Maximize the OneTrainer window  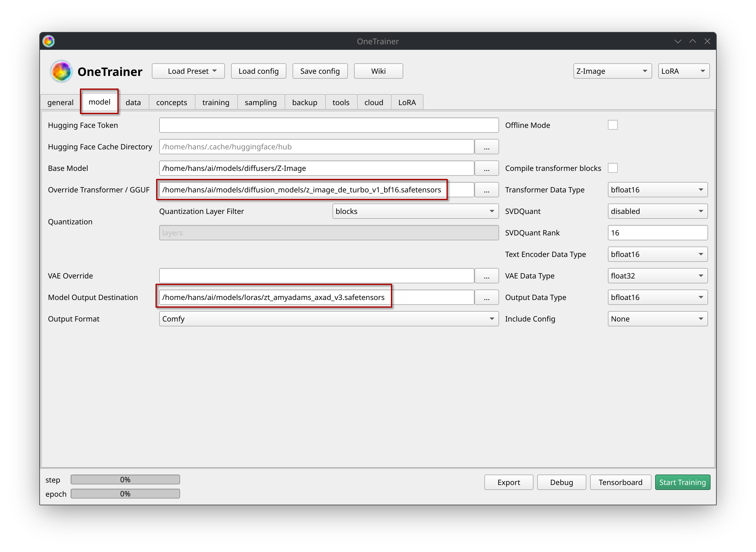coord(692,41)
